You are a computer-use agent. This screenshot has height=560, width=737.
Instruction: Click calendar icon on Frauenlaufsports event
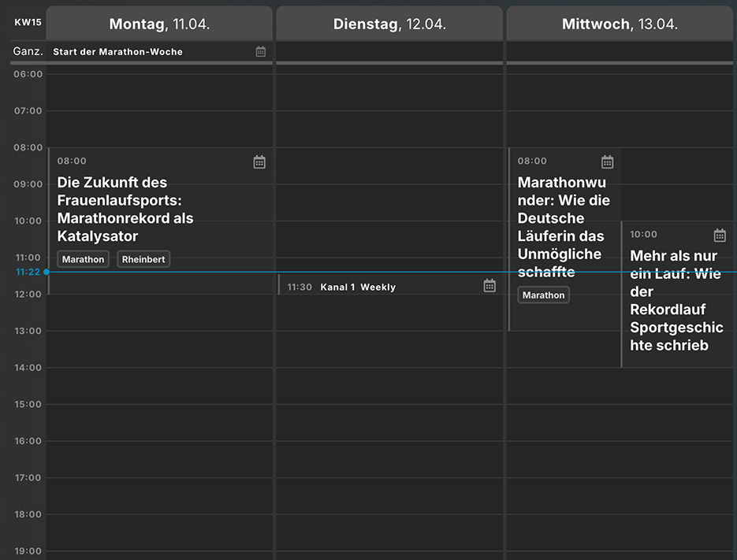[x=259, y=162]
